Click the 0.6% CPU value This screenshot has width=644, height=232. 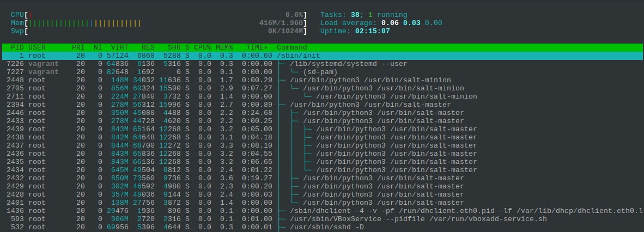click(294, 15)
